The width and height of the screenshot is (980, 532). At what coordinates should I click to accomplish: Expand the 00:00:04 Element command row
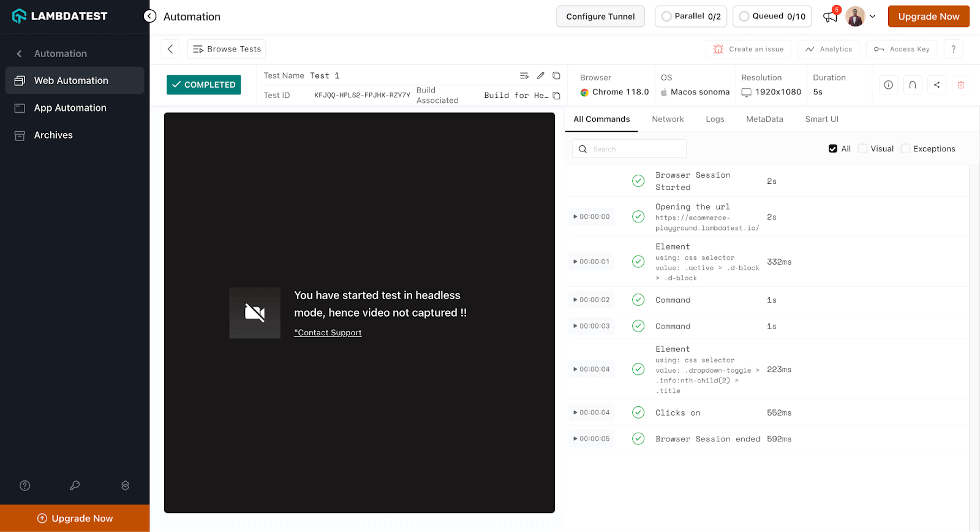592,370
